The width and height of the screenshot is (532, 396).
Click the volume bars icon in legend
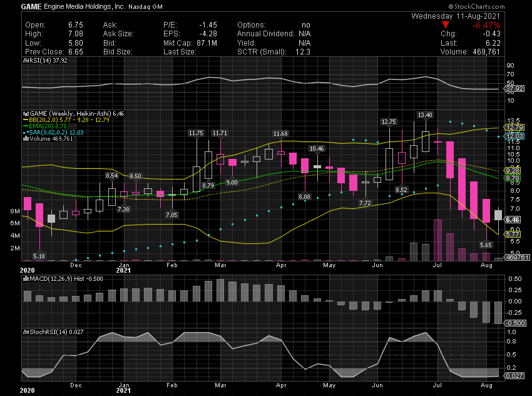(26, 139)
